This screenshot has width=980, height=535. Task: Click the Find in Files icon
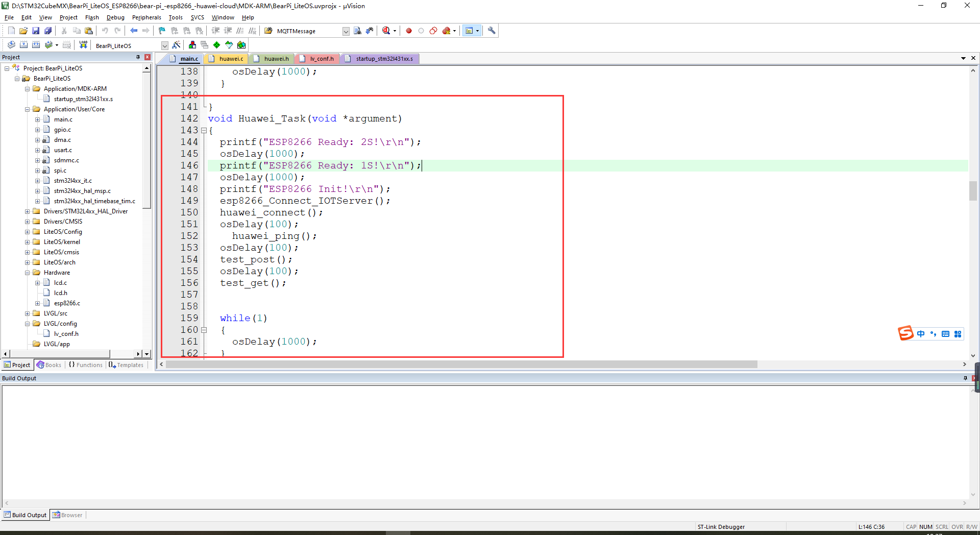(x=268, y=31)
